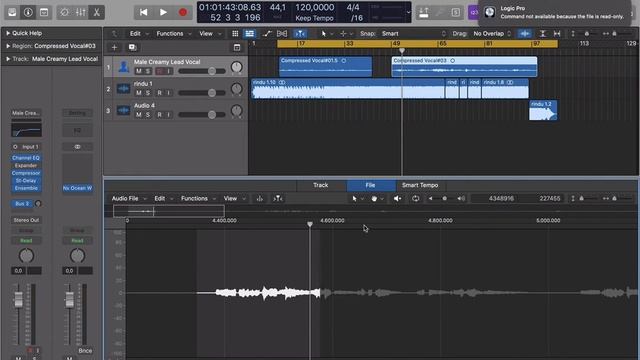The image size is (640, 360).
Task: Open the secondary marquee tool menu
Action: pos(346,33)
